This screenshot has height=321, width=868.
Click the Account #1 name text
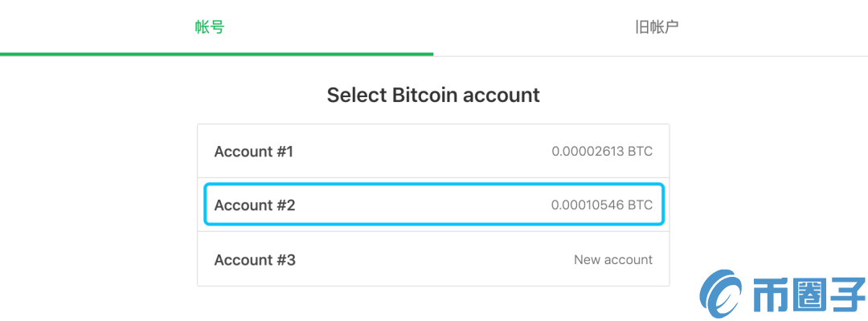coord(253,152)
